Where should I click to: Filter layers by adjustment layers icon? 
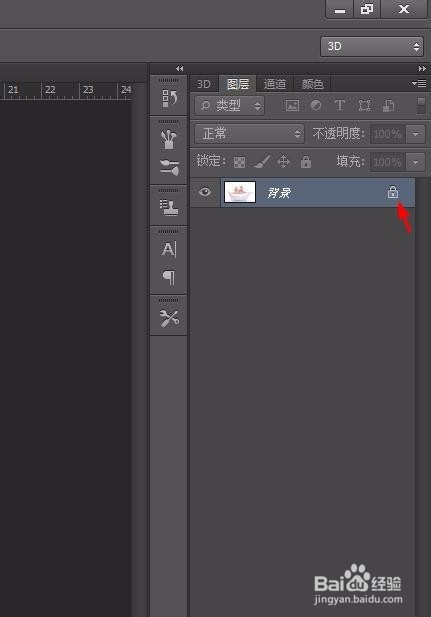coord(316,105)
